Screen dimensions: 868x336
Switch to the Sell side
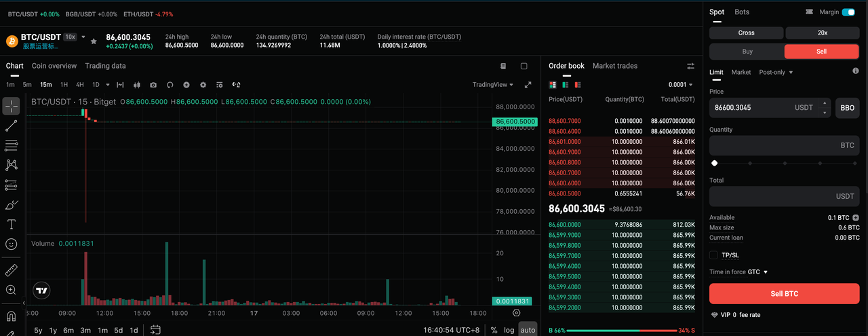pyautogui.click(x=822, y=52)
